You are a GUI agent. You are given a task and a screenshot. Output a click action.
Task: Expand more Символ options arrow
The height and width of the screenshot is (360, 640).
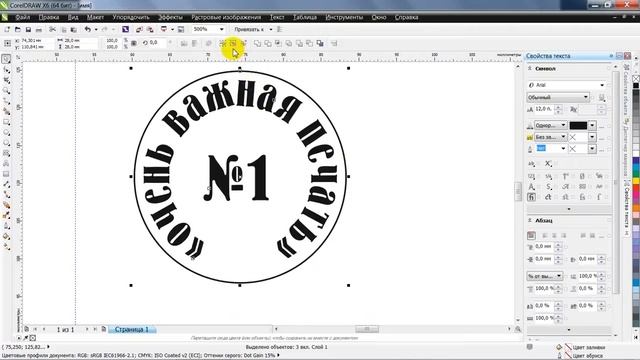tap(569, 209)
